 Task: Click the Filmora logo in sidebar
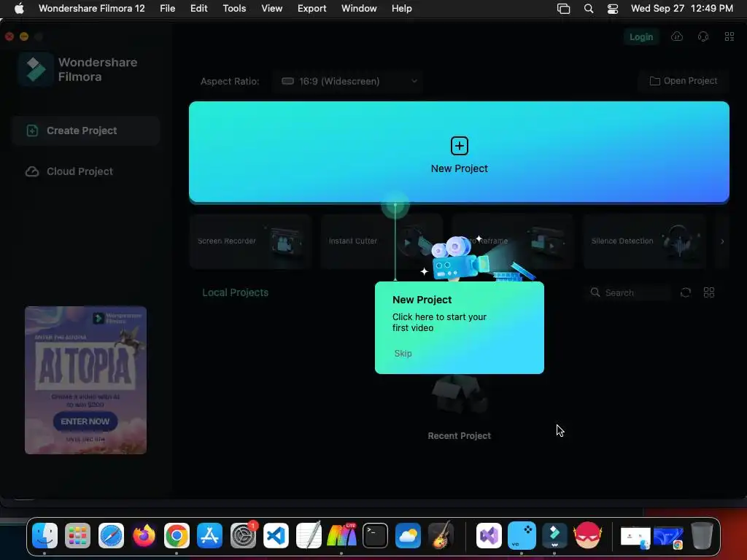pos(36,69)
